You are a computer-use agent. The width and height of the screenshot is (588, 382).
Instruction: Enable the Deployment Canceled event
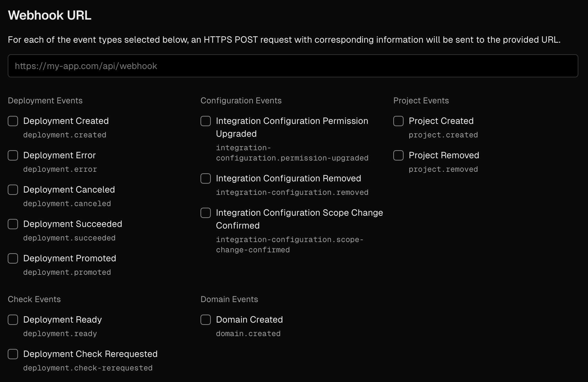(13, 190)
